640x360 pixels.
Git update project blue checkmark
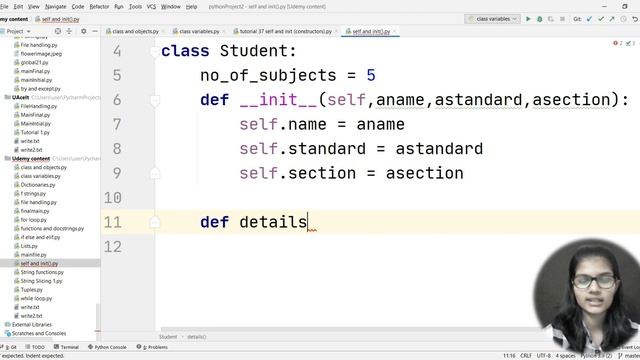[589, 19]
